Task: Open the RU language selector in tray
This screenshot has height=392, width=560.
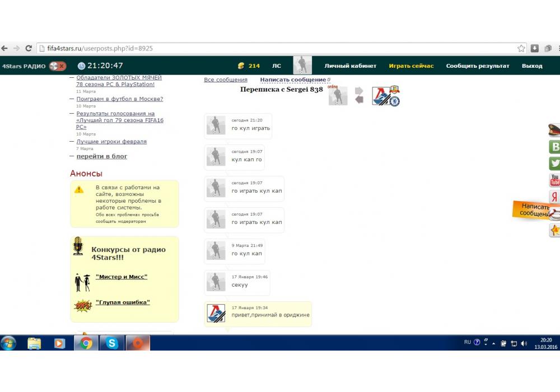Action: click(468, 342)
